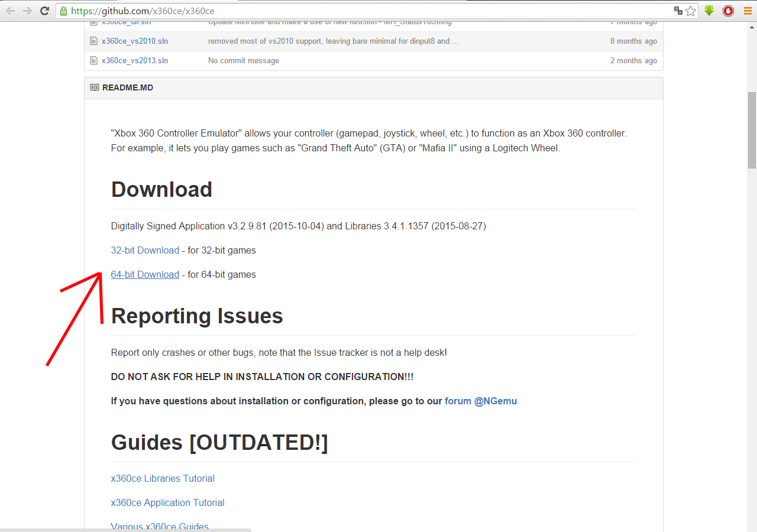Click the red ad blocker extension icon
The width and height of the screenshot is (757, 532).
[728, 11]
